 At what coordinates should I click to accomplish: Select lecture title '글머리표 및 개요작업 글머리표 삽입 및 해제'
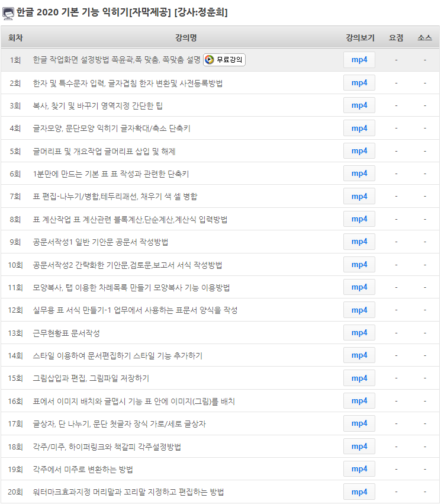(x=104, y=152)
